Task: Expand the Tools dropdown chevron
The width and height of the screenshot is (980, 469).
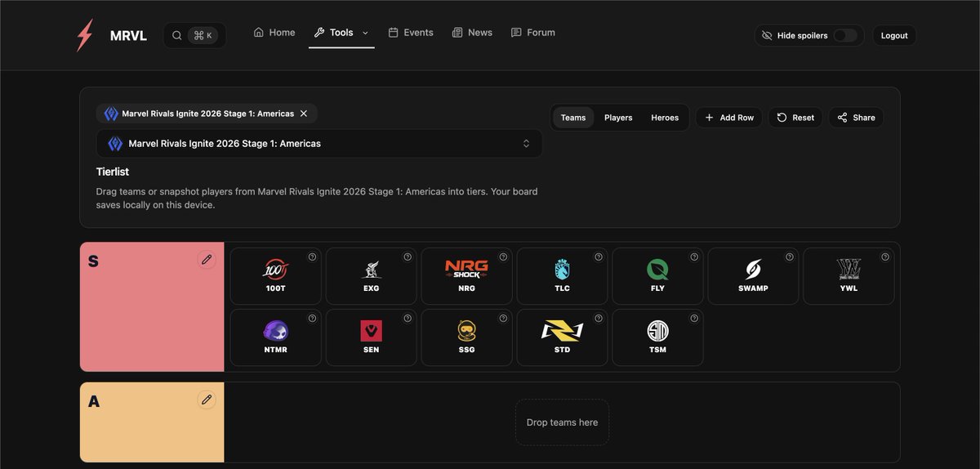Action: coord(365,33)
